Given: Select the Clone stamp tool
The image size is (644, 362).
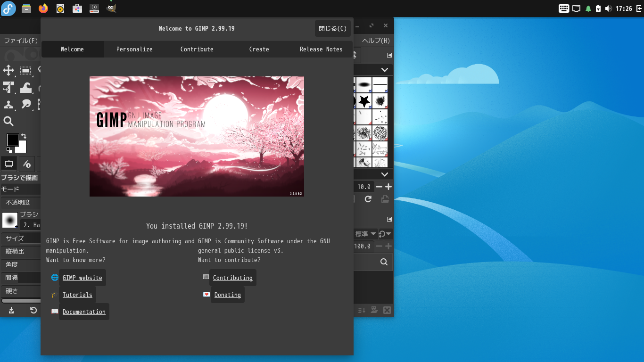Looking at the screenshot, I should (x=8, y=105).
